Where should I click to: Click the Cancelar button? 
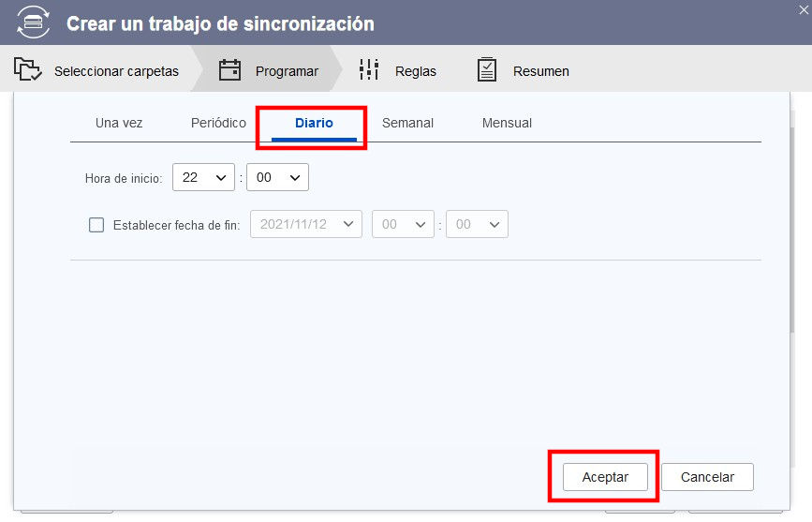(707, 477)
